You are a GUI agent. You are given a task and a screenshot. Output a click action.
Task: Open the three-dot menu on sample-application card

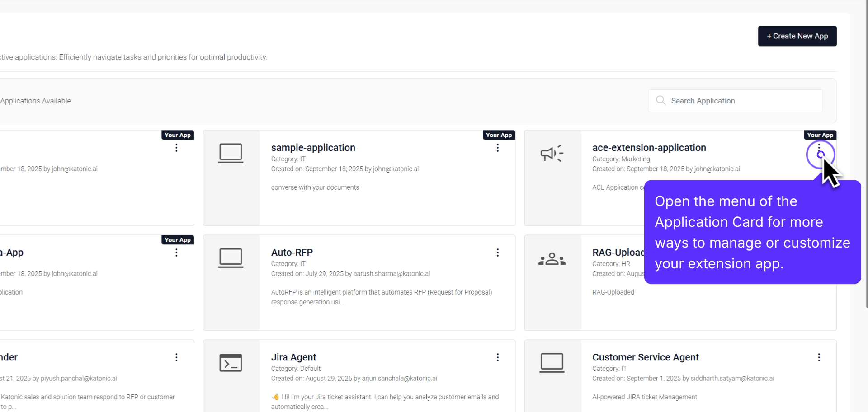tap(497, 148)
